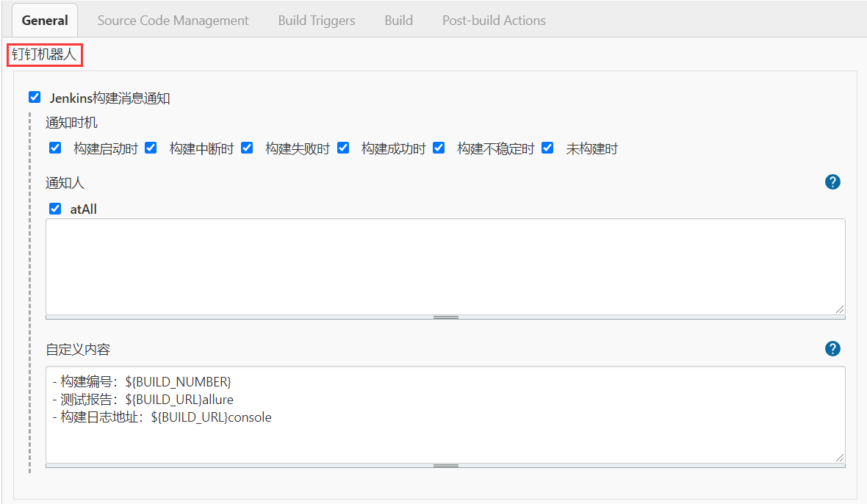Disable the 构建不稳定时 checkbox
This screenshot has height=504, width=867.
[439, 148]
